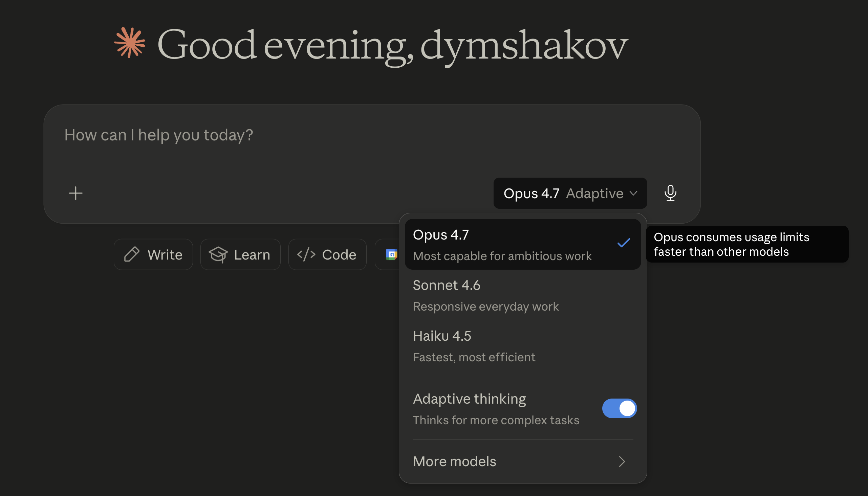Click the plus attachment icon
Image resolution: width=868 pixels, height=496 pixels.
(75, 193)
